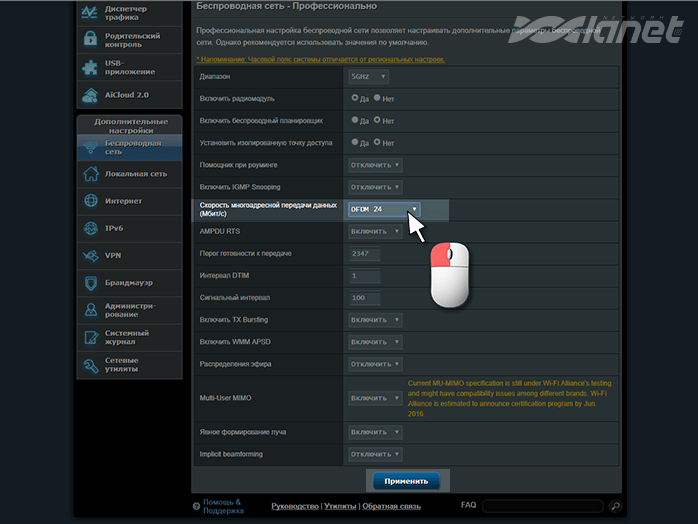Click the Применить button
The width and height of the screenshot is (698, 524).
pyautogui.click(x=406, y=481)
